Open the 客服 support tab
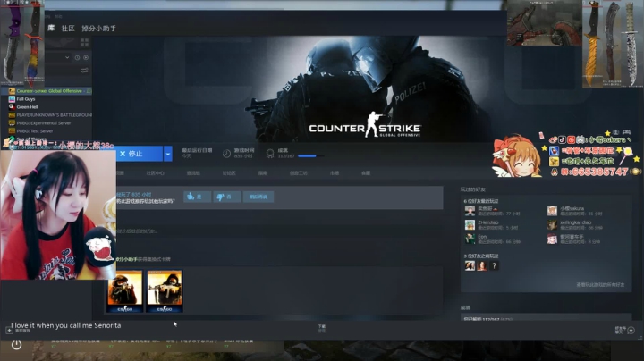644x361 pixels. (x=366, y=173)
